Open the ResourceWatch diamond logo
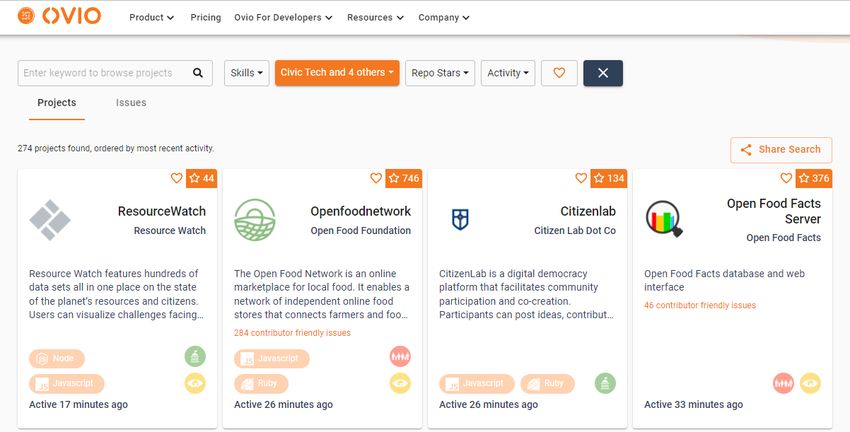The width and height of the screenshot is (850, 432). coord(50,220)
